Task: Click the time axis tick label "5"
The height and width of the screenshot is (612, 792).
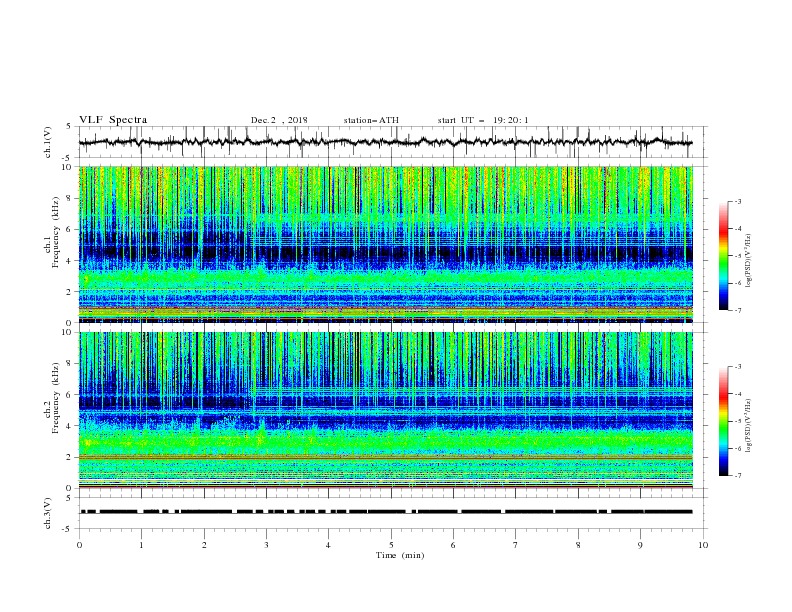Action: [x=391, y=545]
